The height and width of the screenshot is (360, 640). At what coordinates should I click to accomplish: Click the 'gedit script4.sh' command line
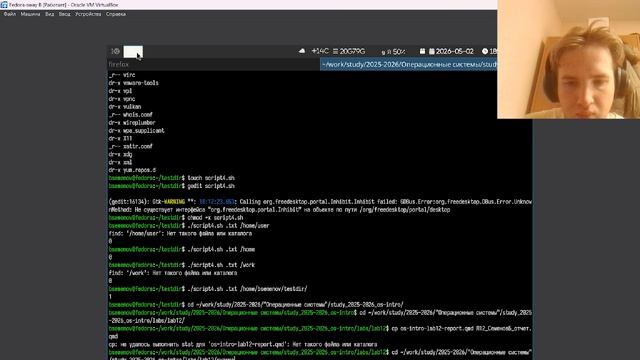[211, 186]
